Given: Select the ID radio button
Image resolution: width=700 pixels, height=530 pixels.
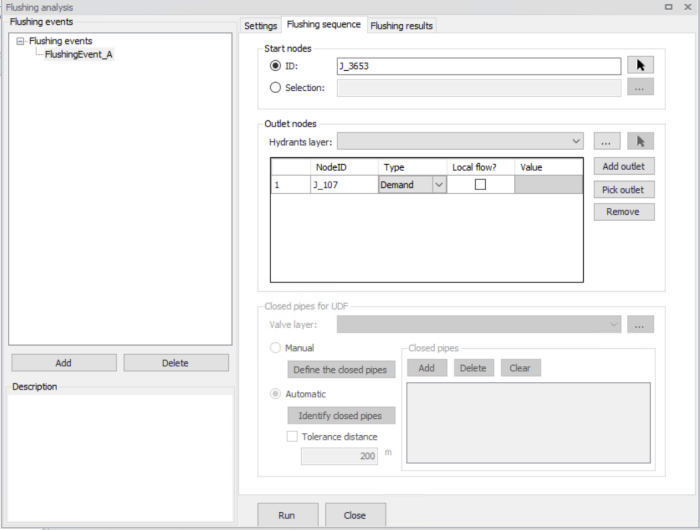Looking at the screenshot, I should click(275, 66).
